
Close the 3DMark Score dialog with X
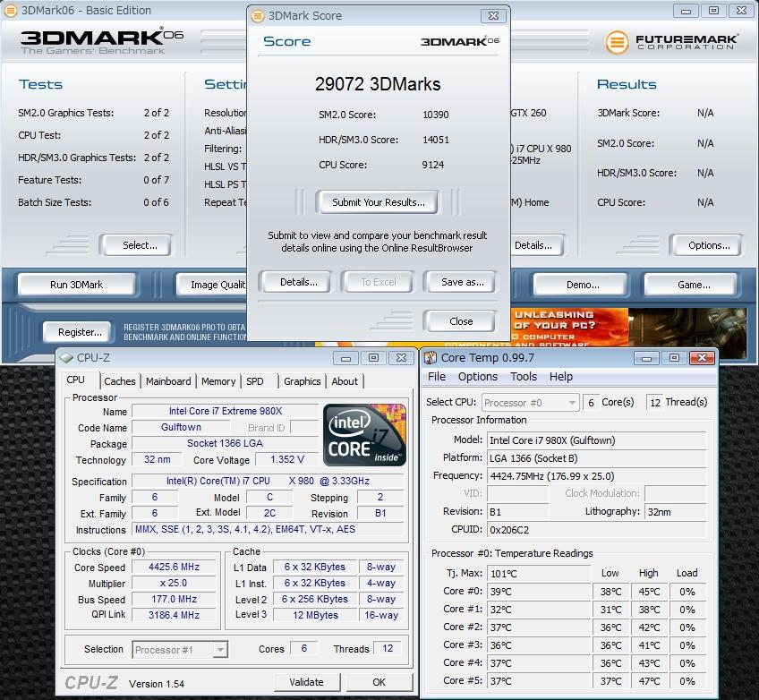(x=493, y=15)
